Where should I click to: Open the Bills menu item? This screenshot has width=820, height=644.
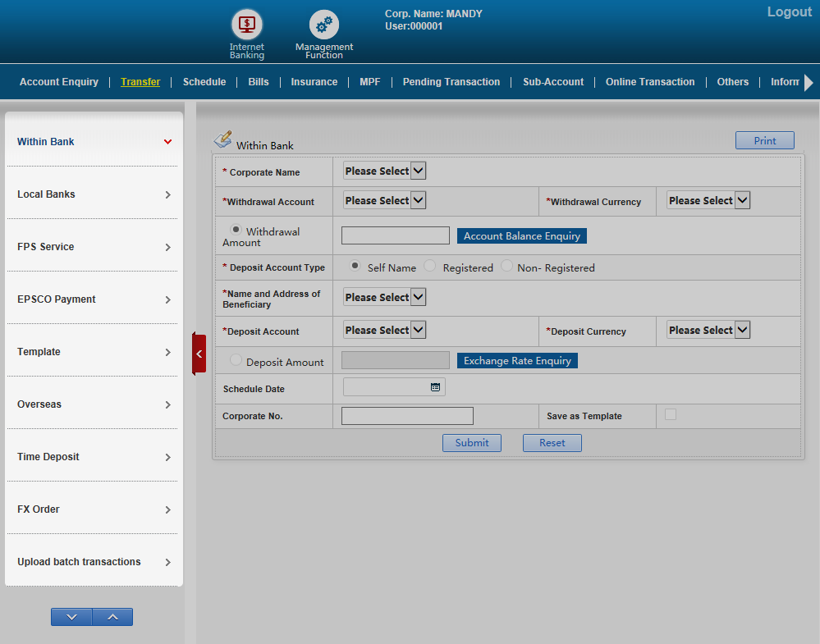click(x=259, y=82)
